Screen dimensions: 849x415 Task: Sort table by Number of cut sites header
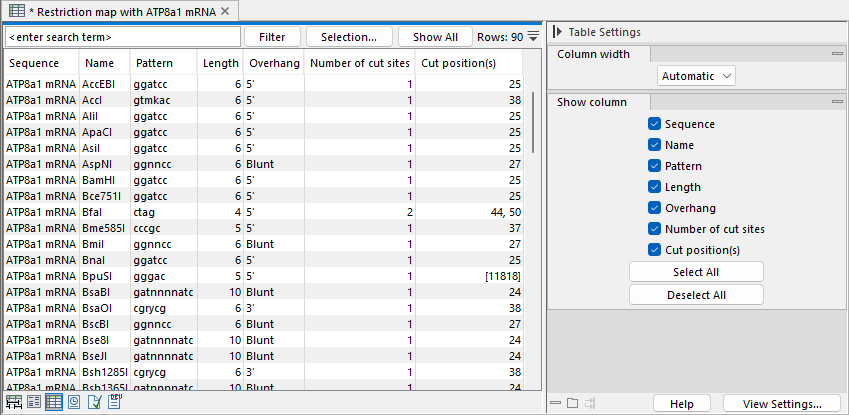click(x=359, y=64)
